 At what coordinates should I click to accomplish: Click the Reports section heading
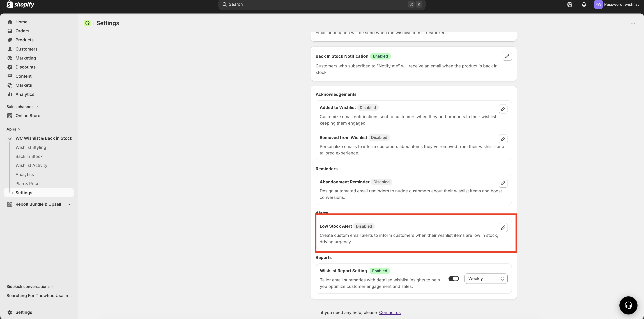pos(323,258)
